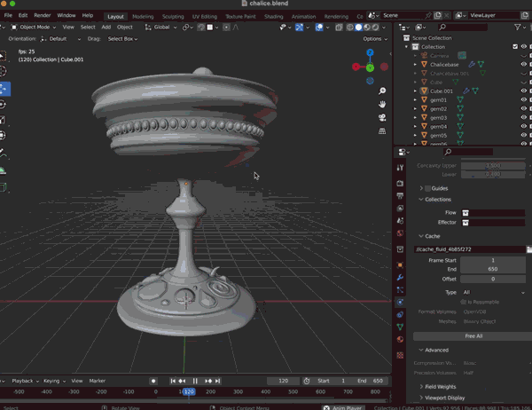Screen dimensions: 532x410
Task: Select the pan hand viewport icon
Action: click(382, 105)
